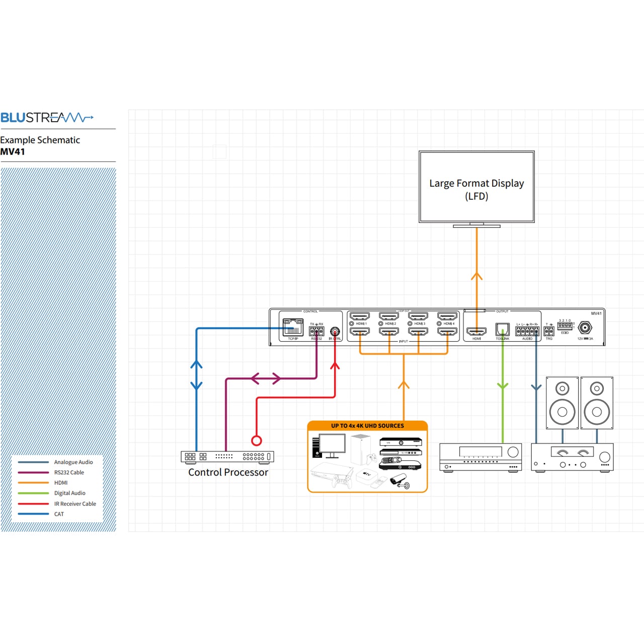Click the TRG trigger connector
Viewport: 644px width, 644px height.
[549, 332]
